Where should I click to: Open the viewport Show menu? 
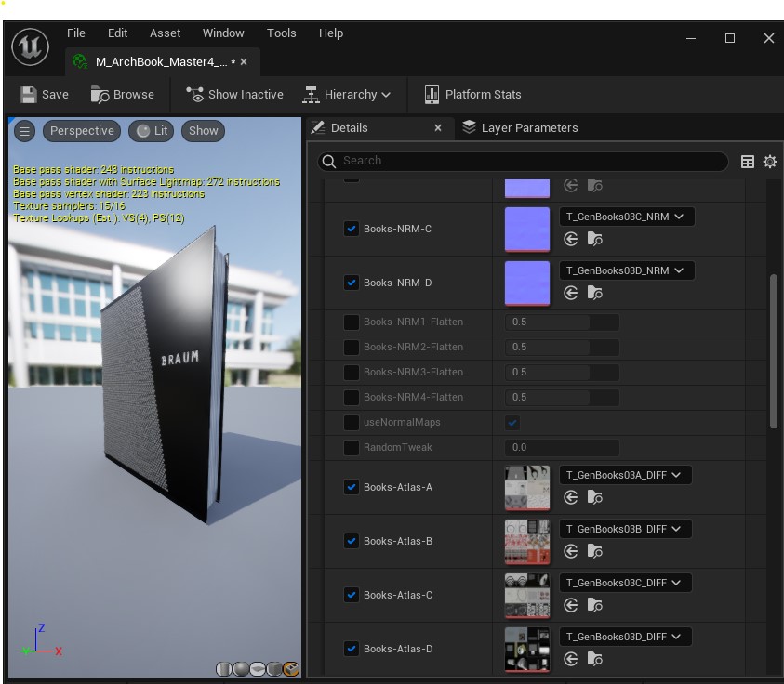tap(203, 131)
